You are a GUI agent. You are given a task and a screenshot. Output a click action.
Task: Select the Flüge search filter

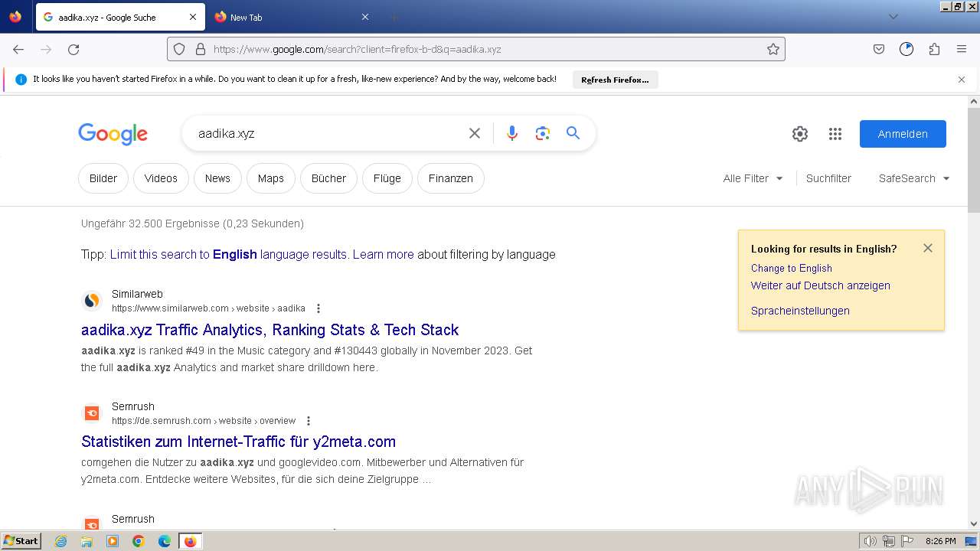(x=387, y=178)
